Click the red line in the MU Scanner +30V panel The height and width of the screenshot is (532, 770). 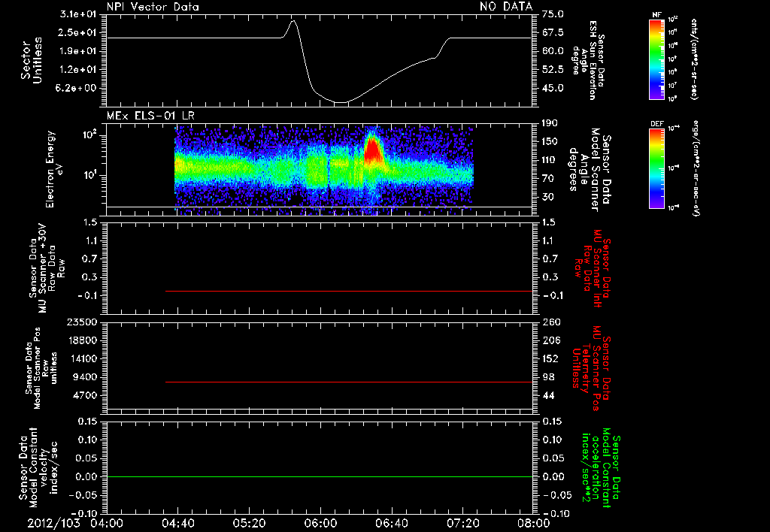[x=349, y=291]
